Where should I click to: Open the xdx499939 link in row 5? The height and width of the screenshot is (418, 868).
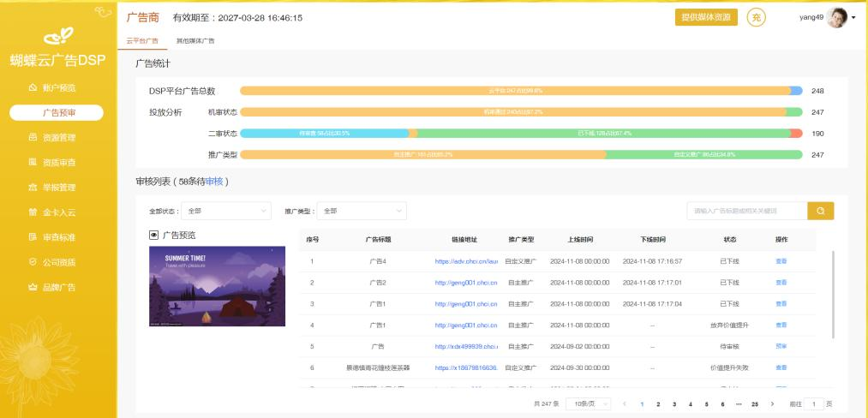point(466,347)
